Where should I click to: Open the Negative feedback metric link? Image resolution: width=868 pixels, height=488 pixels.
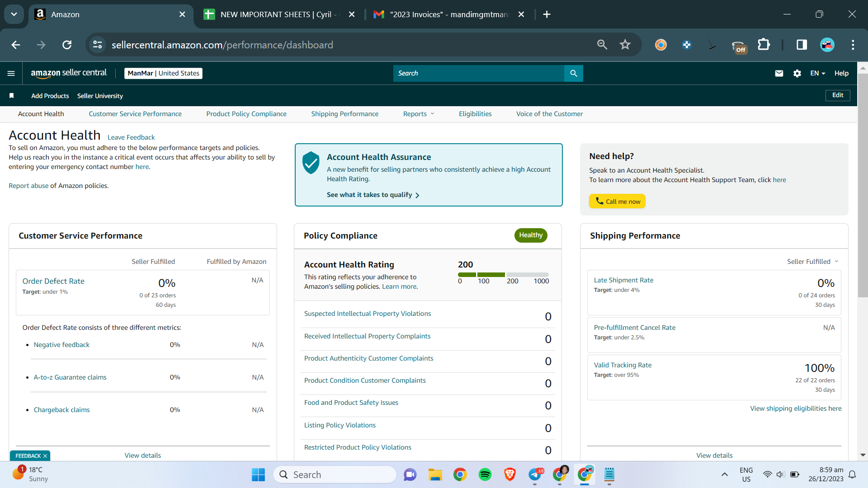click(x=61, y=345)
